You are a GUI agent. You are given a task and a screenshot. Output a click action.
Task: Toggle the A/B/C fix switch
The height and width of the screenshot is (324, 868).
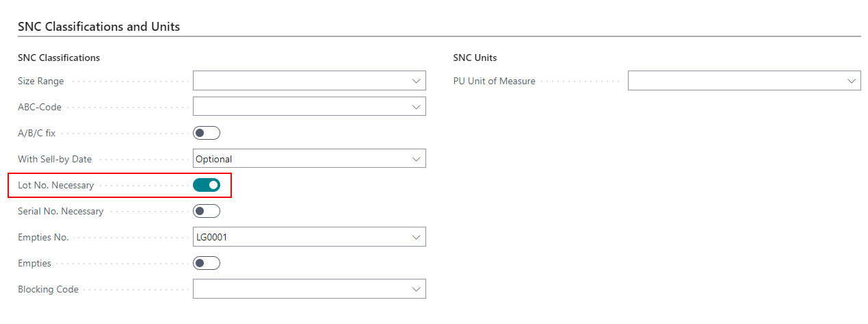[x=207, y=133]
